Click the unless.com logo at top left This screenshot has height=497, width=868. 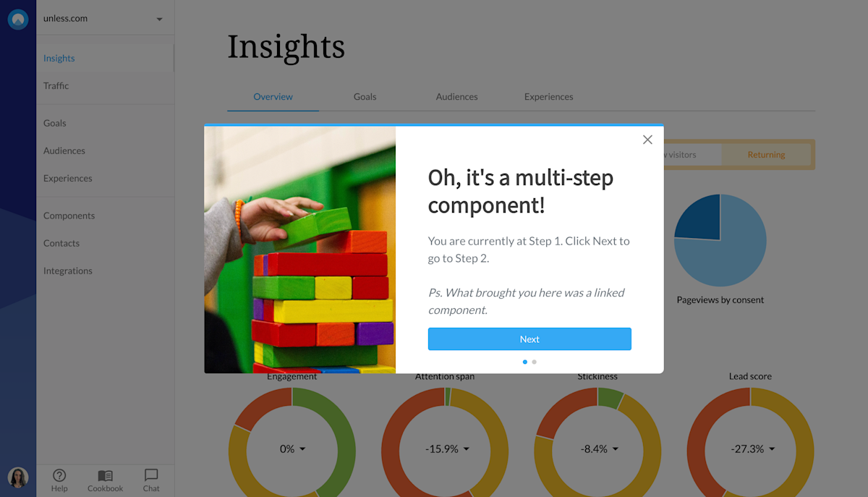click(17, 19)
